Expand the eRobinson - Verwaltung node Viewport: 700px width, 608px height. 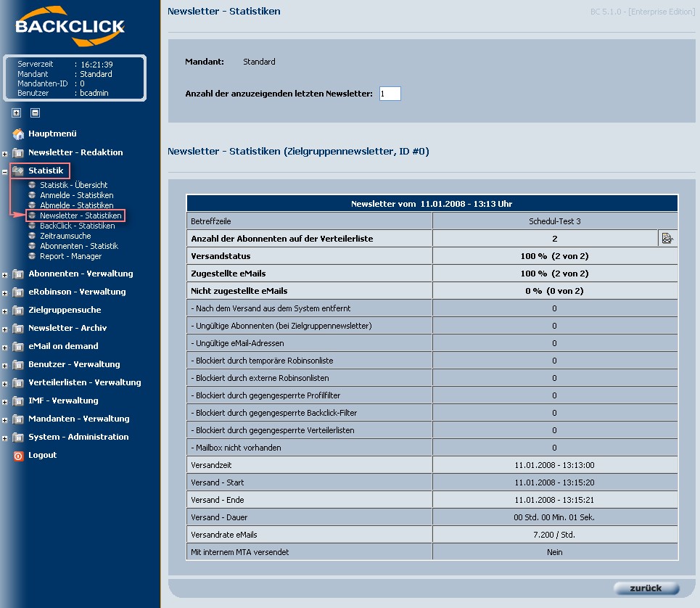(4, 293)
